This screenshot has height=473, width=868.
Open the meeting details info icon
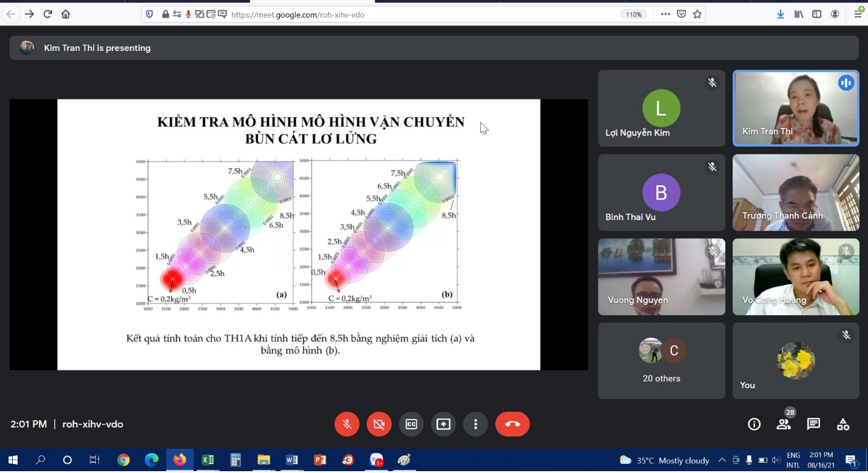(x=754, y=424)
